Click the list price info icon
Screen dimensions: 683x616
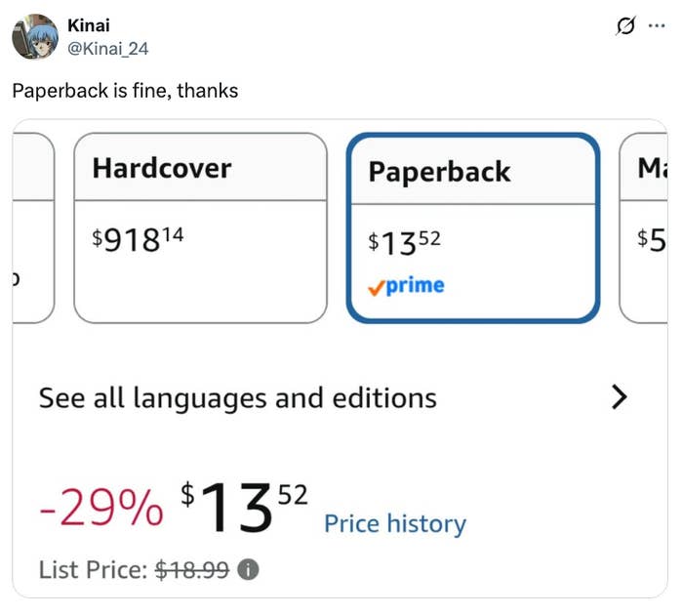248,569
